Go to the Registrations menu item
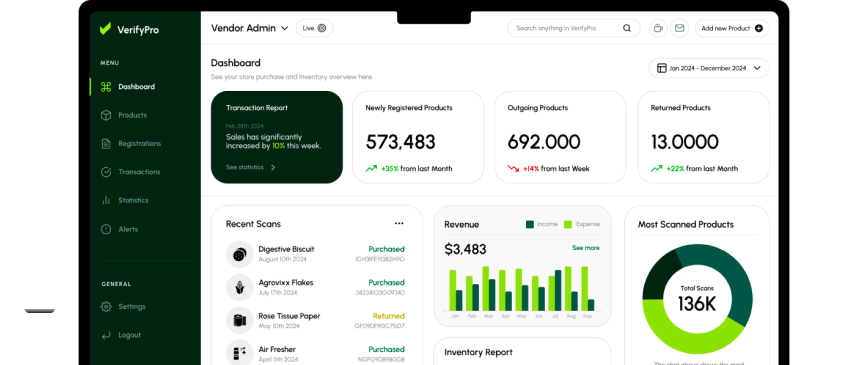Viewport: 868px width, 365px height. click(x=140, y=143)
